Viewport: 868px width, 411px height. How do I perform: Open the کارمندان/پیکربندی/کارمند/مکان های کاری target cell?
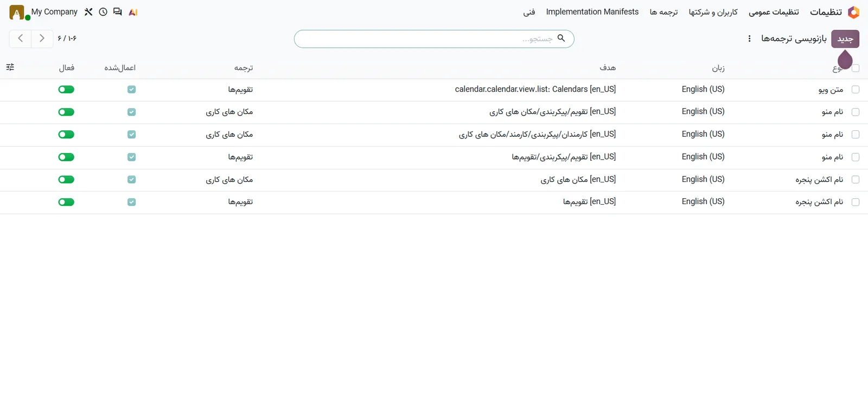[538, 134]
